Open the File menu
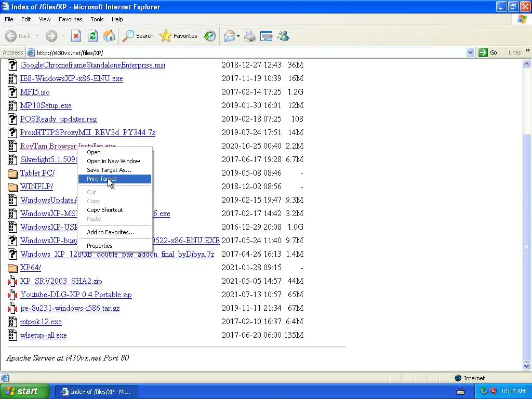Image resolution: width=532 pixels, height=399 pixels. [x=9, y=19]
